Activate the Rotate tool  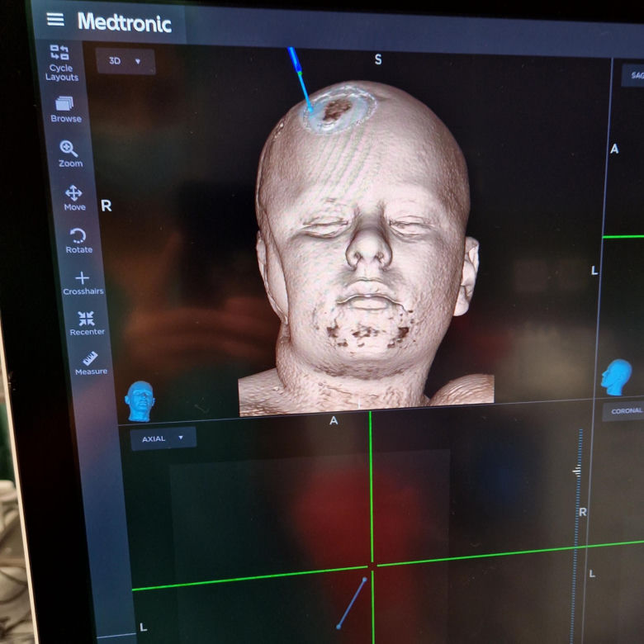pyautogui.click(x=78, y=241)
